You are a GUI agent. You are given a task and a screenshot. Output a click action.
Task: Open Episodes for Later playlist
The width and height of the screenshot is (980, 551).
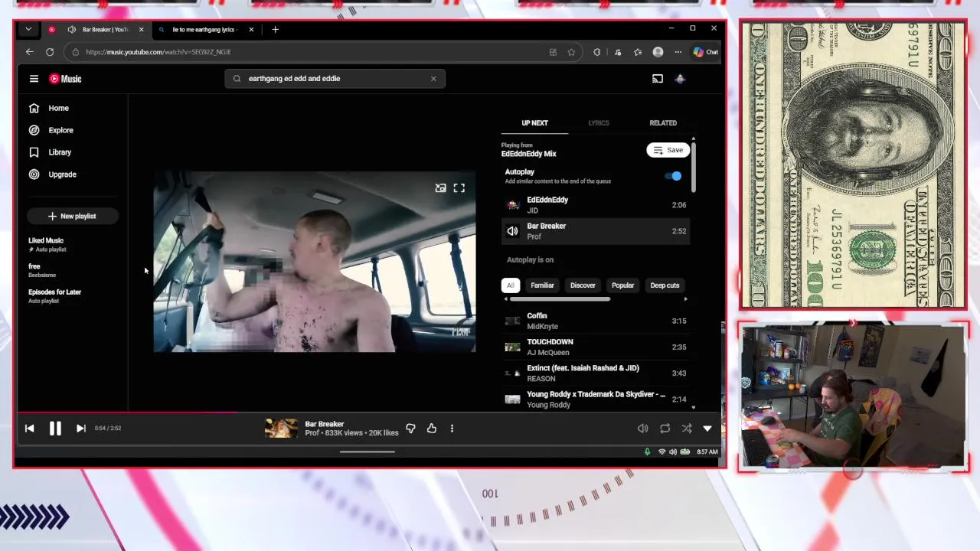[54, 296]
